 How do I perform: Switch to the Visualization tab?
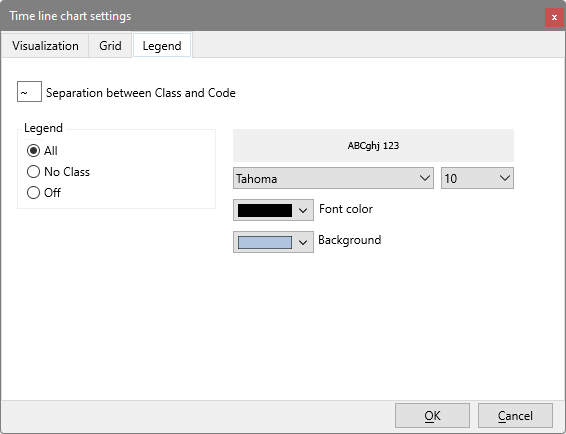coord(45,46)
